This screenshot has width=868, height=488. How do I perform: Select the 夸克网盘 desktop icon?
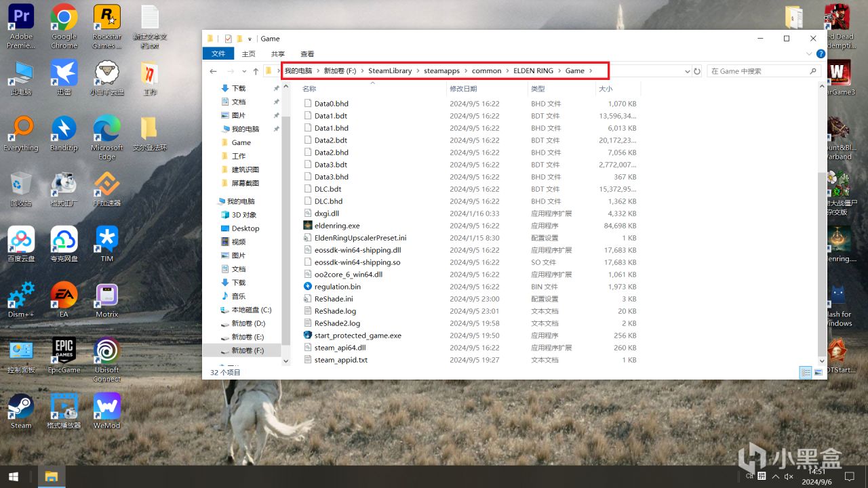64,244
